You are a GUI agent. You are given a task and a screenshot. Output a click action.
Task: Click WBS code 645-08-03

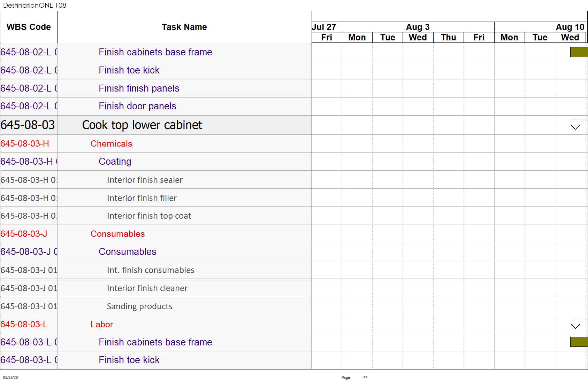(x=28, y=125)
